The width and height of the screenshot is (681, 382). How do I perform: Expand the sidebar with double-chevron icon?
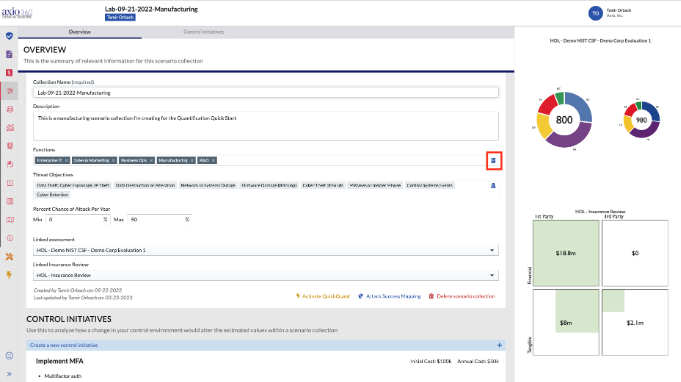(x=9, y=374)
